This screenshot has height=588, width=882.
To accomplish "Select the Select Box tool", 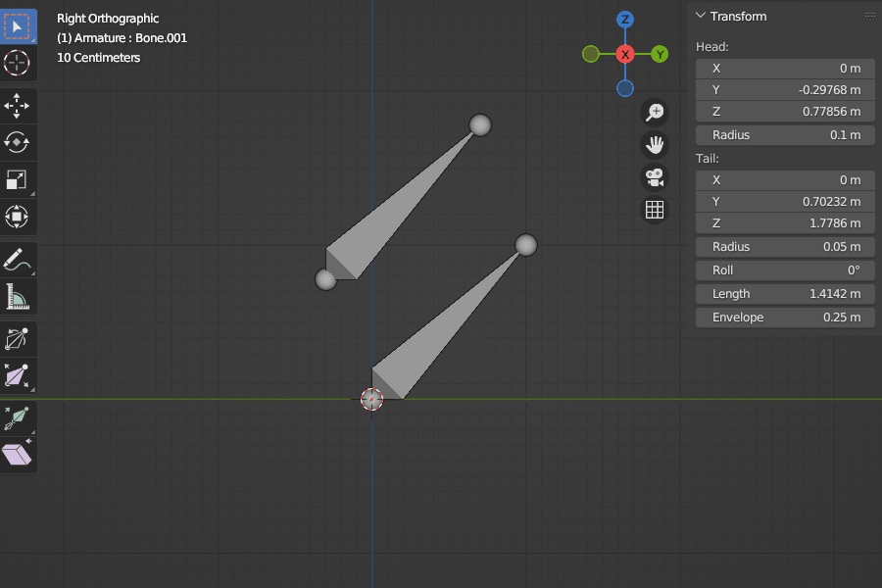I will pyautogui.click(x=18, y=26).
